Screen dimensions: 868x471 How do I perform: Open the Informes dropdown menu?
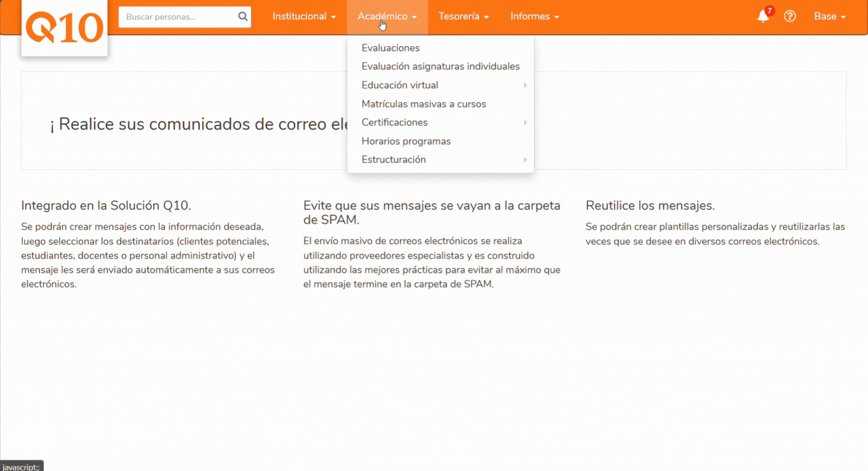[534, 17]
